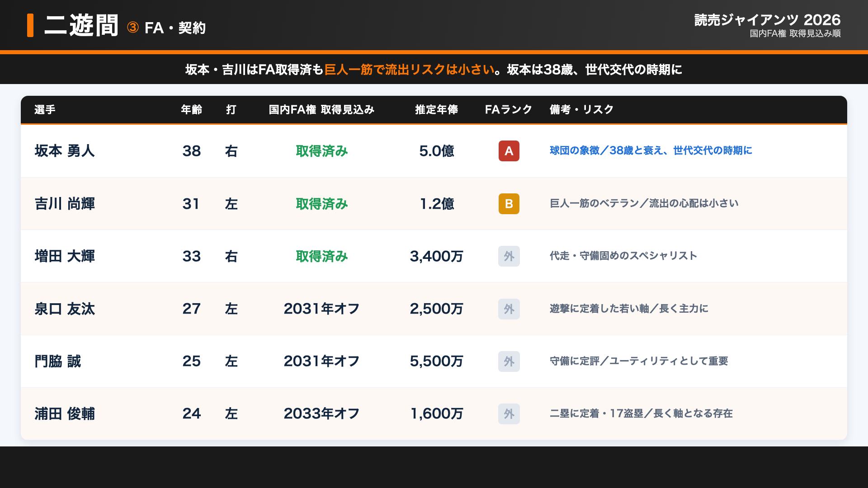Select the player name 増田 大輝
868x488 pixels.
click(65, 256)
